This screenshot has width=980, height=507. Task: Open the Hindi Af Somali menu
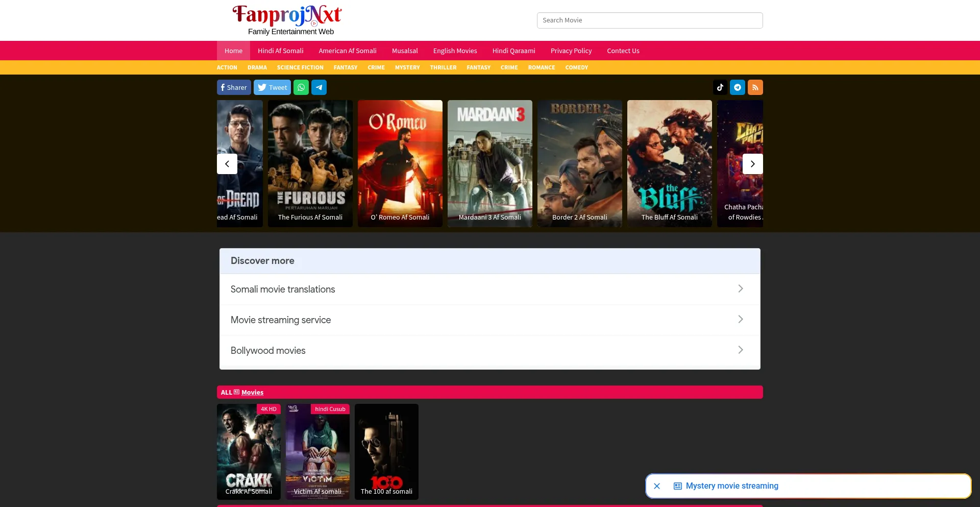point(280,51)
